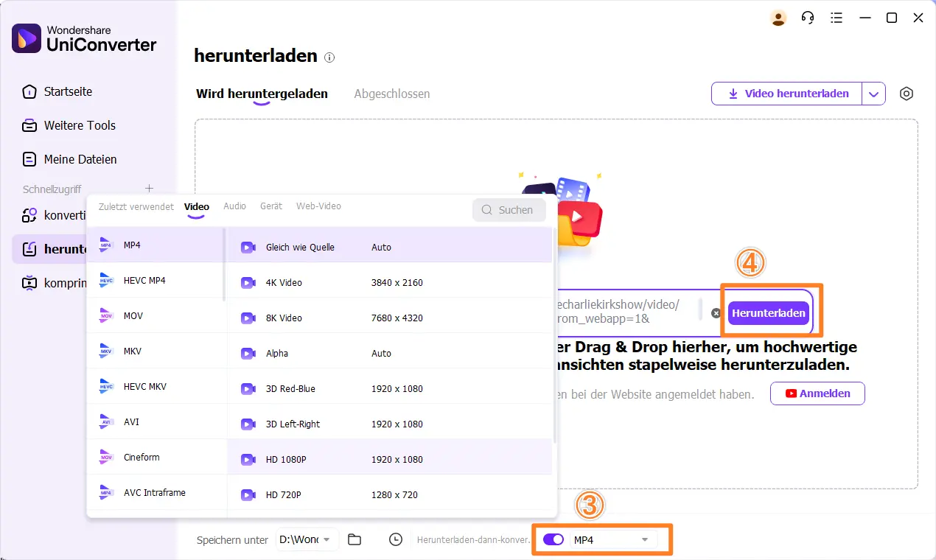Viewport: 936px width, 560px height.
Task: Add a shortcut with Schnellzugriff plus icon
Action: (x=149, y=189)
